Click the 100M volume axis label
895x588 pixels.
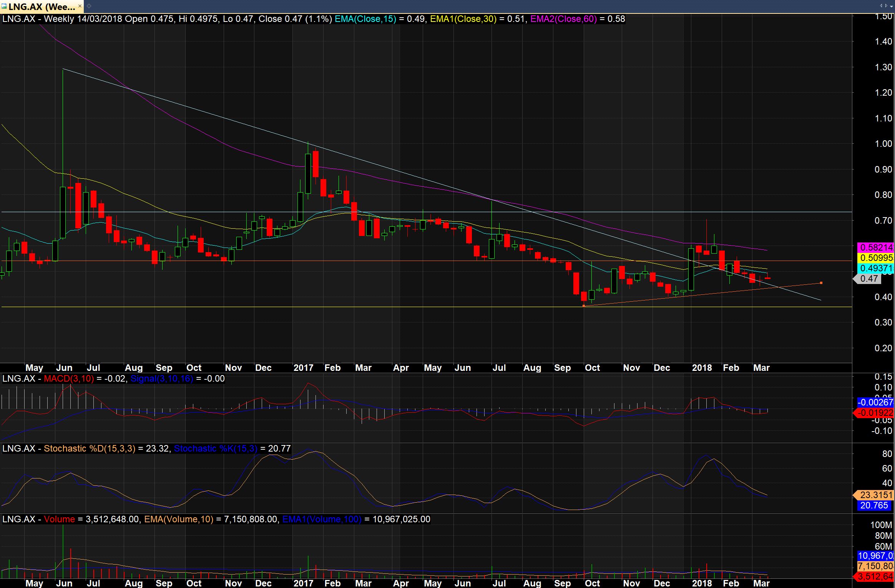881,525
